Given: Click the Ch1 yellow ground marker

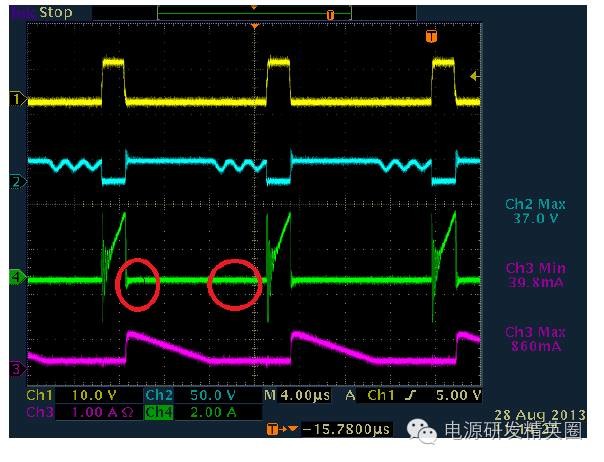Looking at the screenshot, I should pos(16,99).
